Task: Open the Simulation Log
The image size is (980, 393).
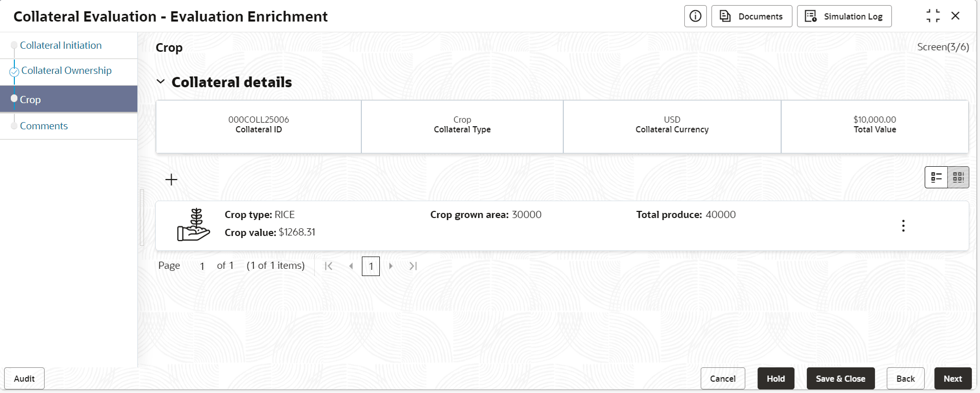Action: click(x=844, y=16)
